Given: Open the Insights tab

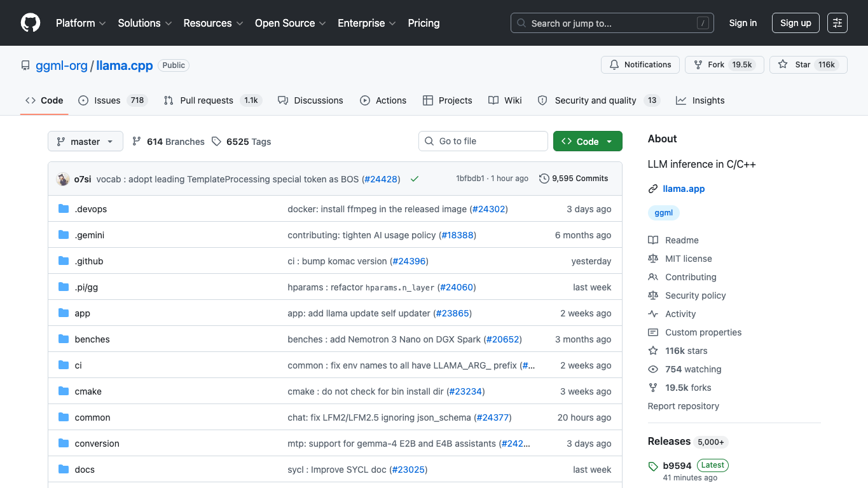Looking at the screenshot, I should click(x=700, y=100).
